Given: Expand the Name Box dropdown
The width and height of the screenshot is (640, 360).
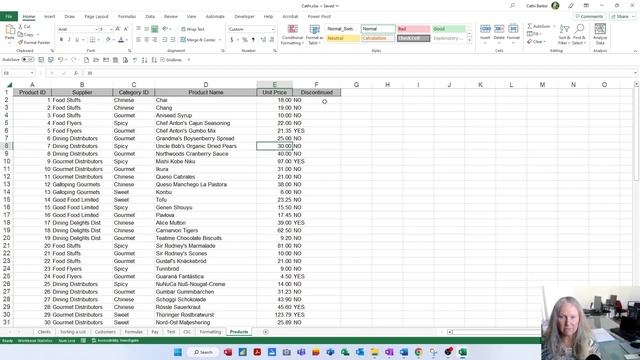Looking at the screenshot, I should coord(32,73).
